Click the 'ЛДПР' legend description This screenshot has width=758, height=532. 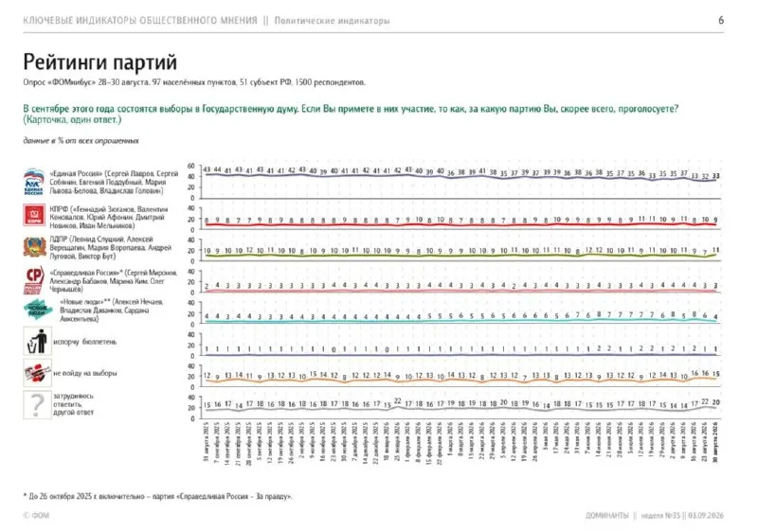tap(110, 247)
